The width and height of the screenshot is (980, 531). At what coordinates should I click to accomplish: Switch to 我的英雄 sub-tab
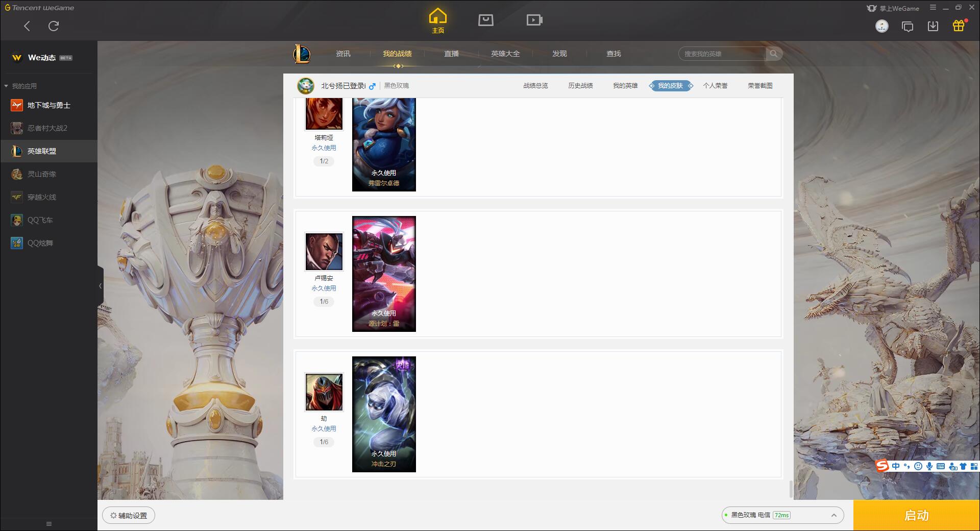point(625,86)
